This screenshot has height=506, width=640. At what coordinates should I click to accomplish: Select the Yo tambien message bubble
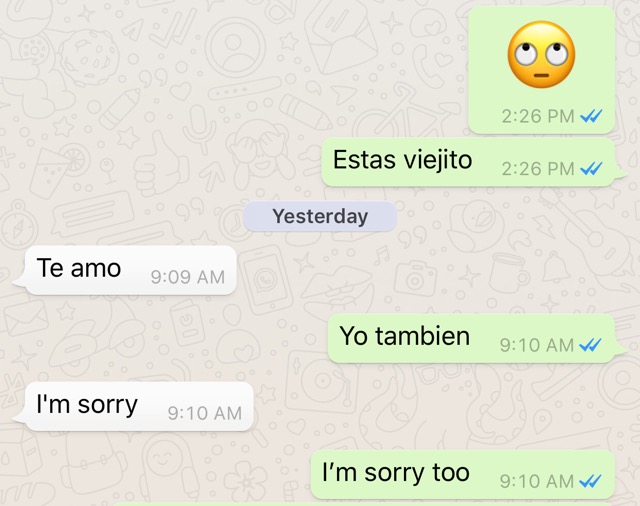pyautogui.click(x=476, y=338)
